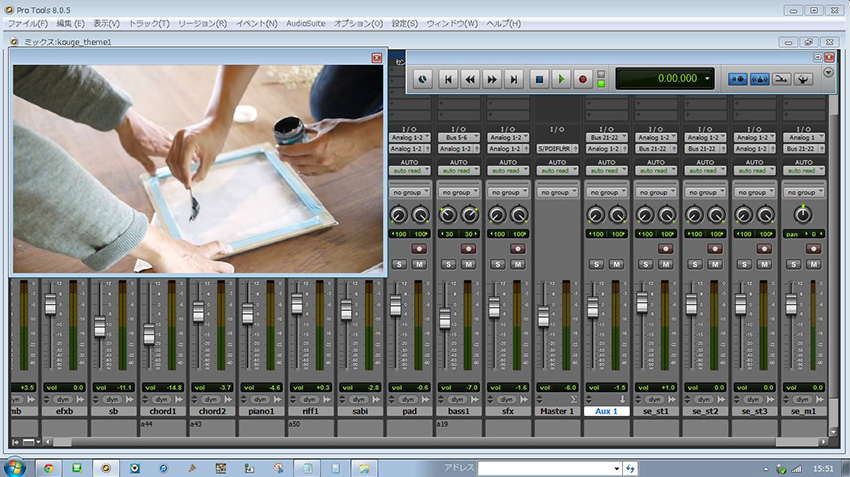This screenshot has width=850, height=477.
Task: Open the Master 1 'no group' selector
Action: (557, 191)
